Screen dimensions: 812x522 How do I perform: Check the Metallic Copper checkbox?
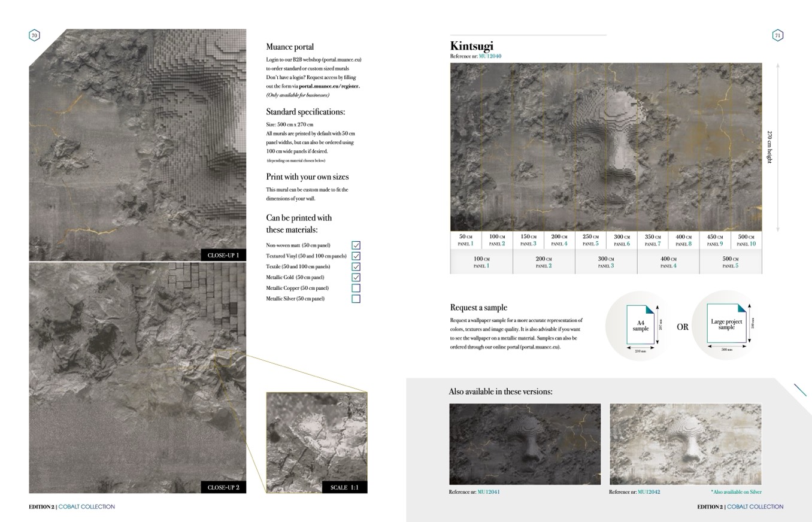356,289
